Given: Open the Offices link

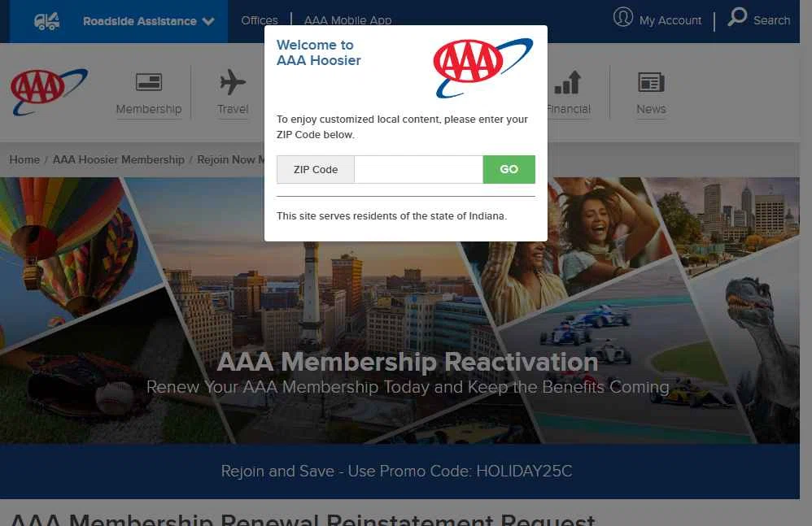Looking at the screenshot, I should point(260,20).
